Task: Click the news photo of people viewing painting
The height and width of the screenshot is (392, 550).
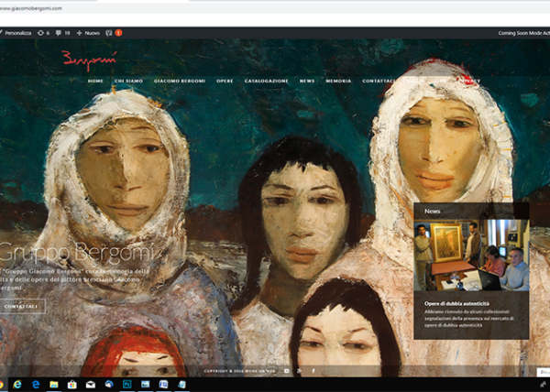Action: (471, 256)
